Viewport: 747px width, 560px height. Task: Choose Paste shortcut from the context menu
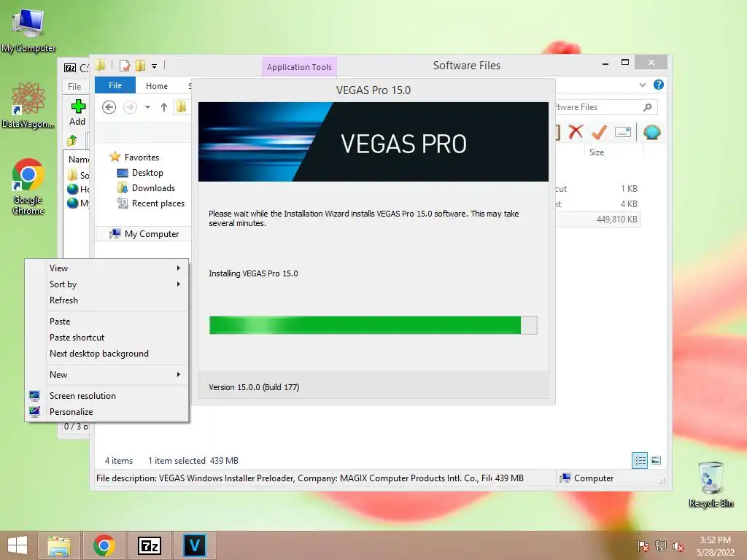click(x=107, y=338)
